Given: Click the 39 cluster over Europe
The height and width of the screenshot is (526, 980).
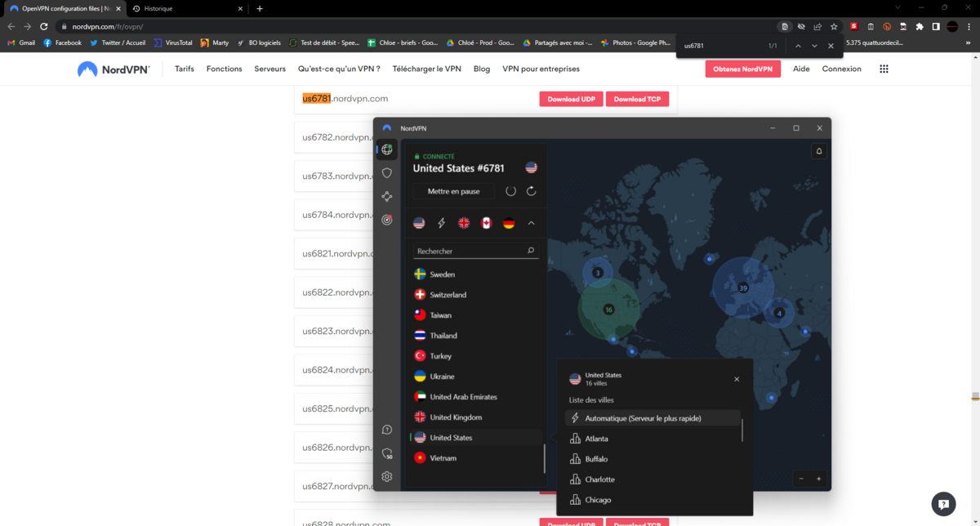Looking at the screenshot, I should (742, 288).
